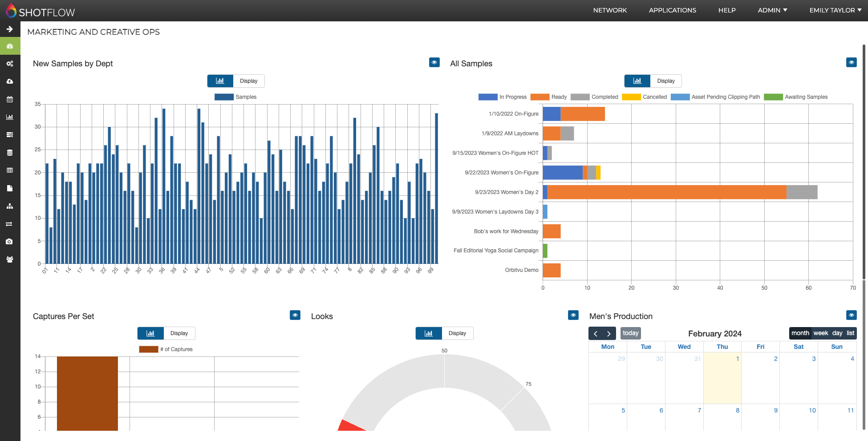Open the users group icon in sidebar
868x441 pixels.
pos(10,259)
